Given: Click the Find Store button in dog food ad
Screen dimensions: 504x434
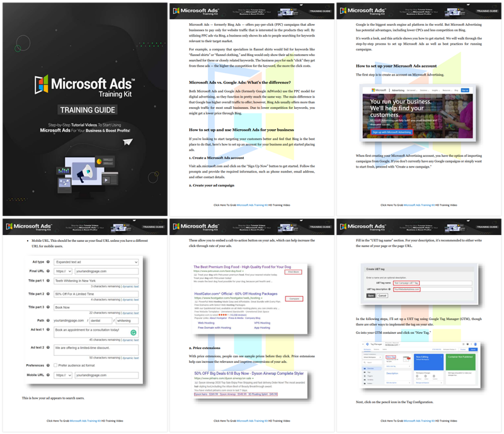Looking at the screenshot, I should (x=293, y=272).
